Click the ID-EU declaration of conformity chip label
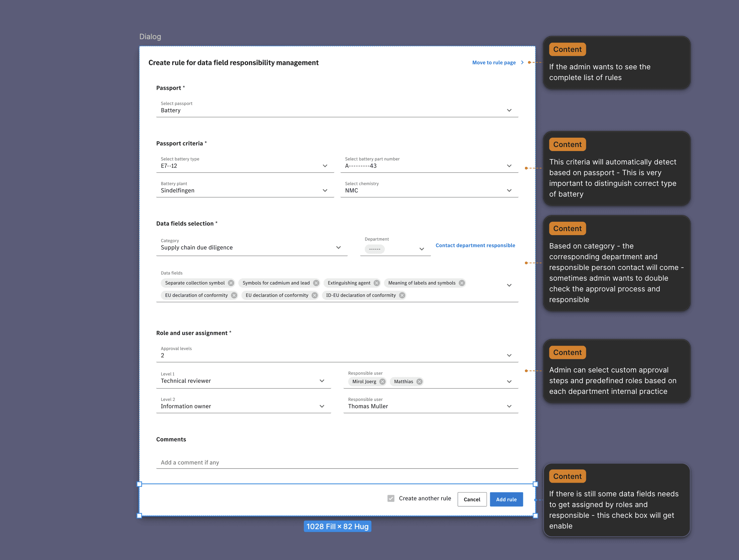The height and width of the screenshot is (560, 739). pyautogui.click(x=361, y=295)
